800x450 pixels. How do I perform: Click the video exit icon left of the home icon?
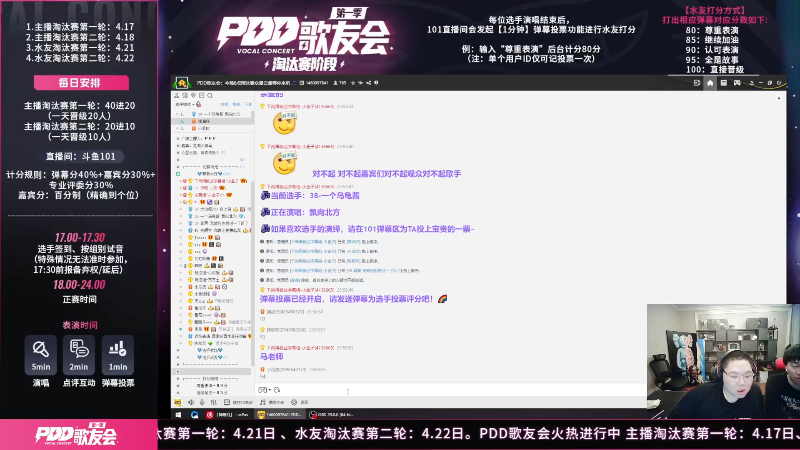tap(697, 83)
